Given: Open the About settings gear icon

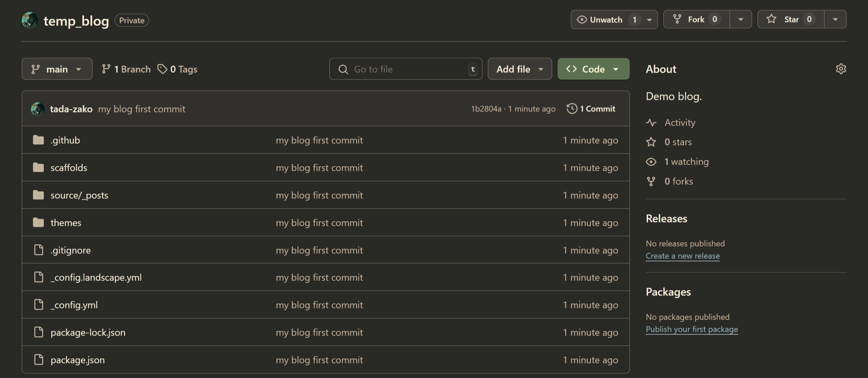Looking at the screenshot, I should pyautogui.click(x=841, y=69).
